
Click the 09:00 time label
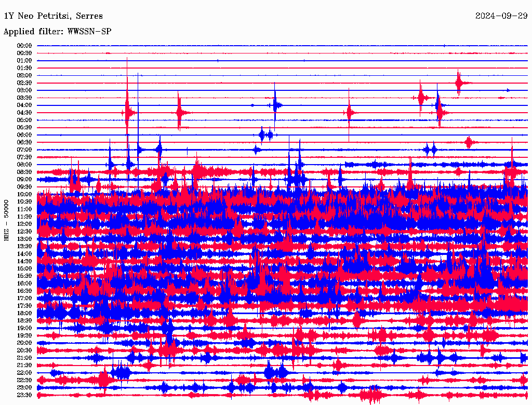(24, 180)
